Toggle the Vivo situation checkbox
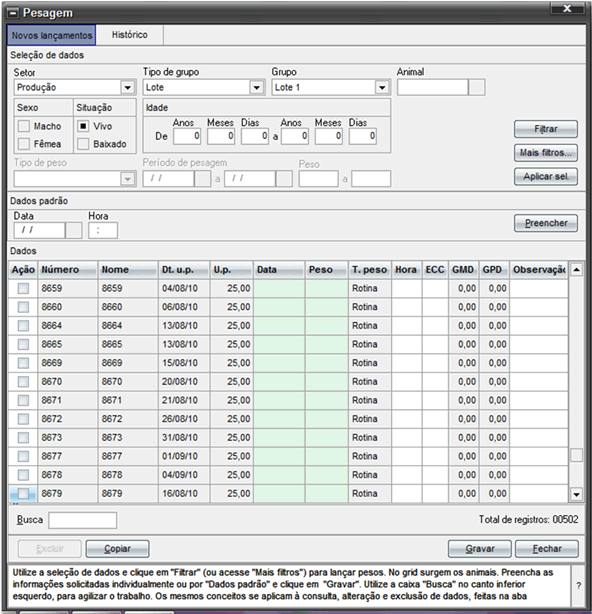This screenshot has width=592, height=614. [x=83, y=126]
